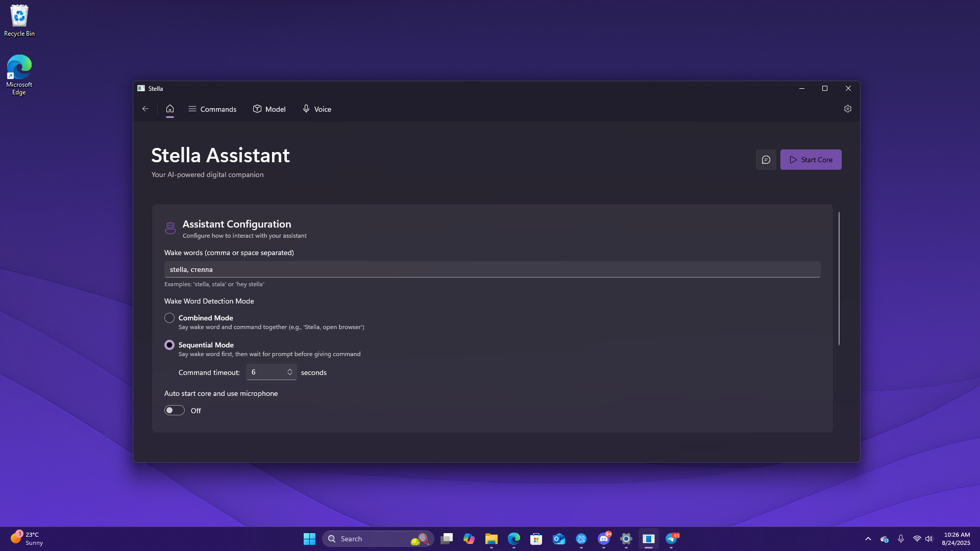This screenshot has height=551, width=980.
Task: Switch to the Commands tab
Action: [x=212, y=109]
